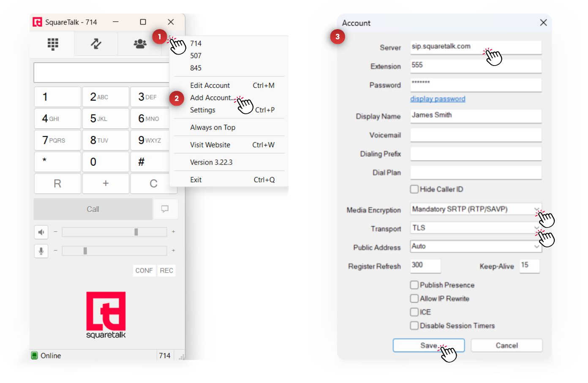Select Edit Account menu entry

click(x=210, y=85)
